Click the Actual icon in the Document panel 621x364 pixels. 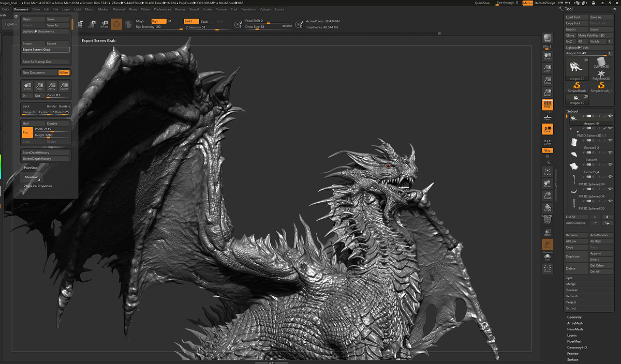(x=52, y=86)
